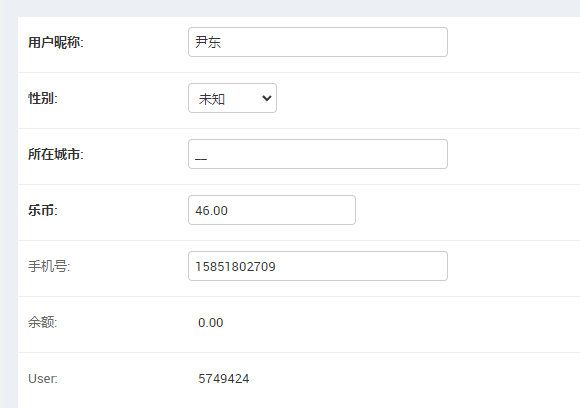Focus the 所在城市 text field
Viewport: 580px width, 408px height.
point(318,154)
